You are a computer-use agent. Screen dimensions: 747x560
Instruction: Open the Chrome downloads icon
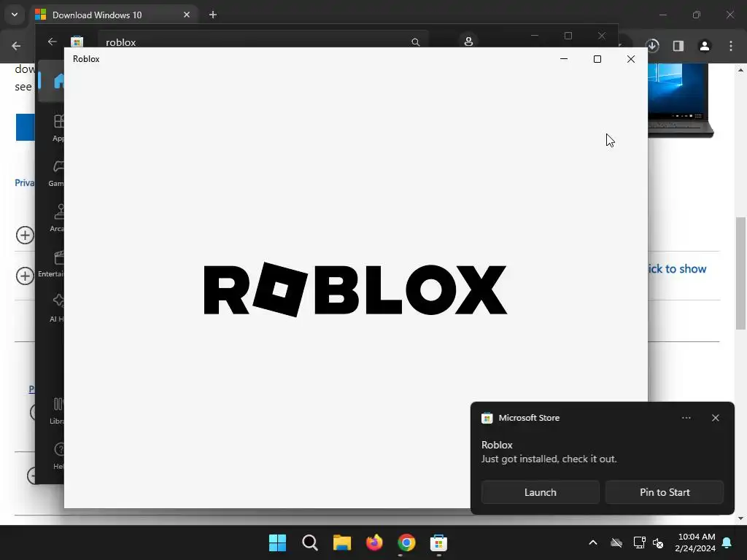click(653, 46)
